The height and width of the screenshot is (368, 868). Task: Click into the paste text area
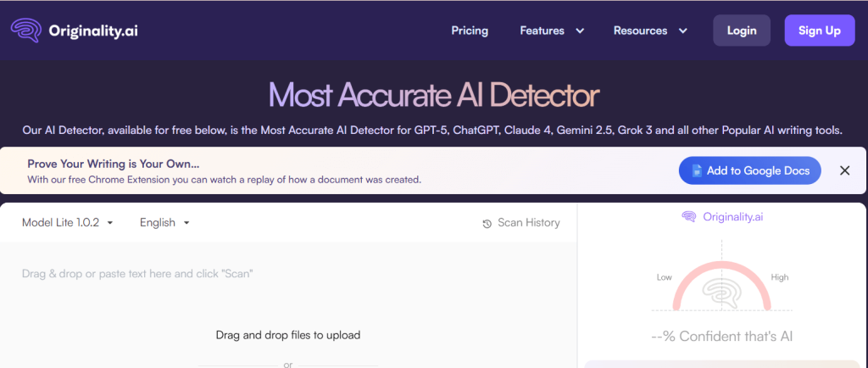(288, 304)
